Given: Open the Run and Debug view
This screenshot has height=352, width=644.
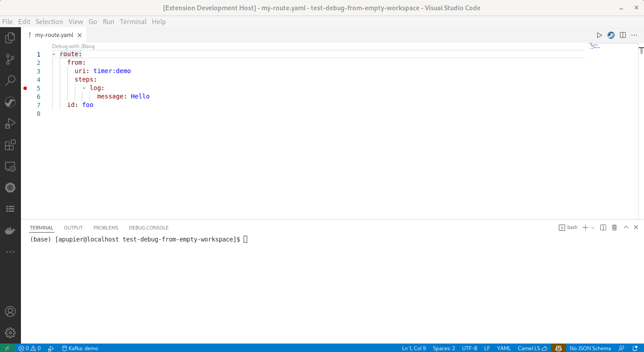Looking at the screenshot, I should tap(10, 123).
